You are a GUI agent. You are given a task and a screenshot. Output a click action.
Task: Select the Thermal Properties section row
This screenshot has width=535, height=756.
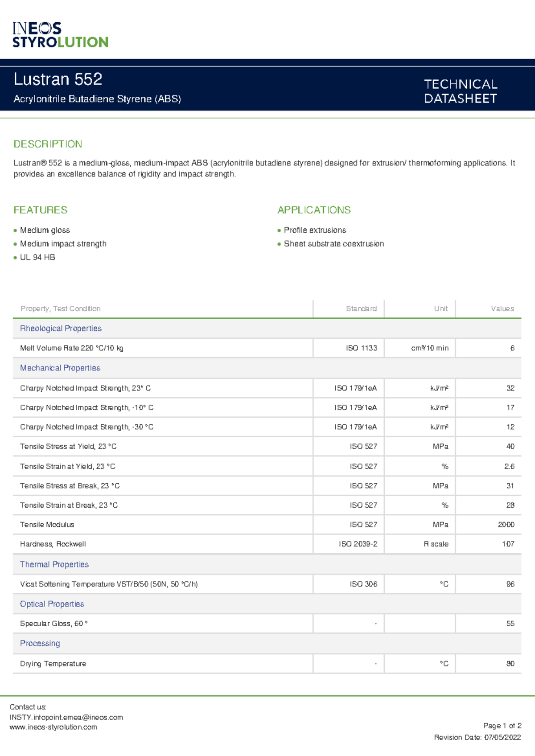click(x=267, y=564)
